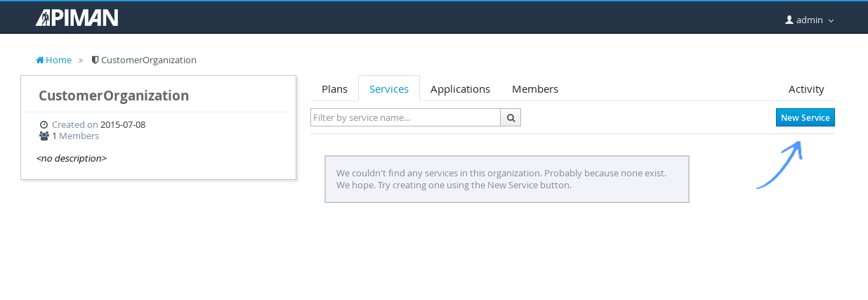Click the home icon in the breadcrumb
The image size is (868, 300).
(40, 60)
